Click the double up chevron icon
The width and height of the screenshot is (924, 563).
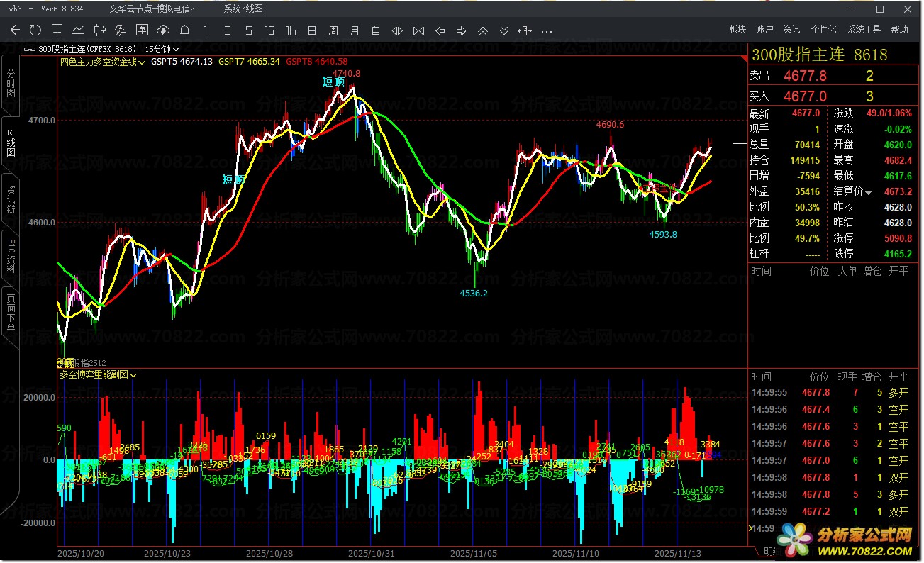(x=483, y=30)
